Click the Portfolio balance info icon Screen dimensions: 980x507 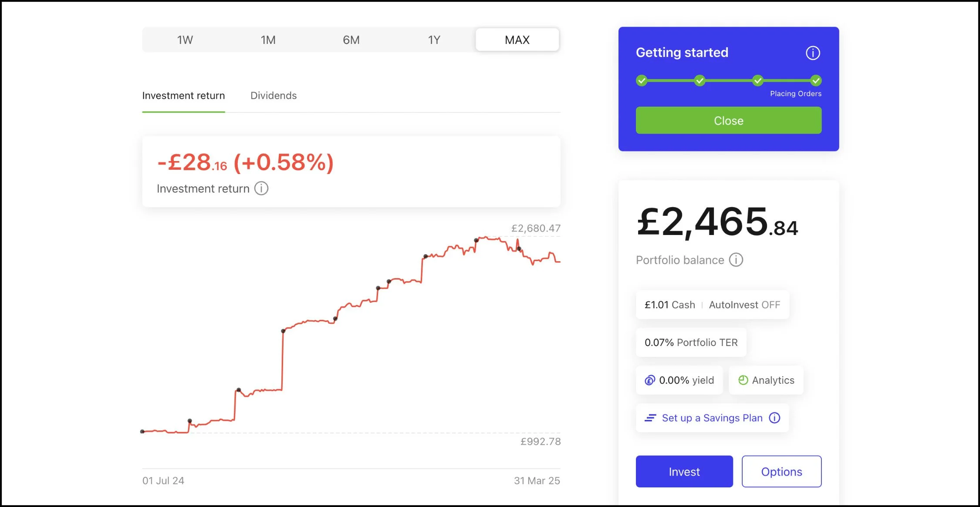(736, 260)
